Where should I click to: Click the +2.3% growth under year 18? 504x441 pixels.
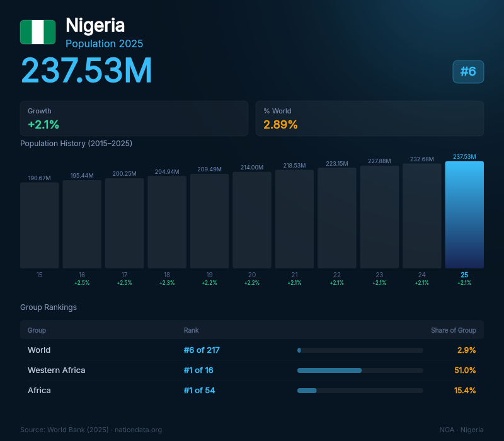coord(167,283)
